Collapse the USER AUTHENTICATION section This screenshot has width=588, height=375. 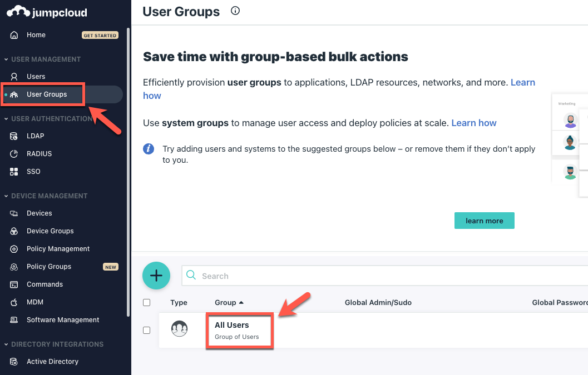click(6, 119)
